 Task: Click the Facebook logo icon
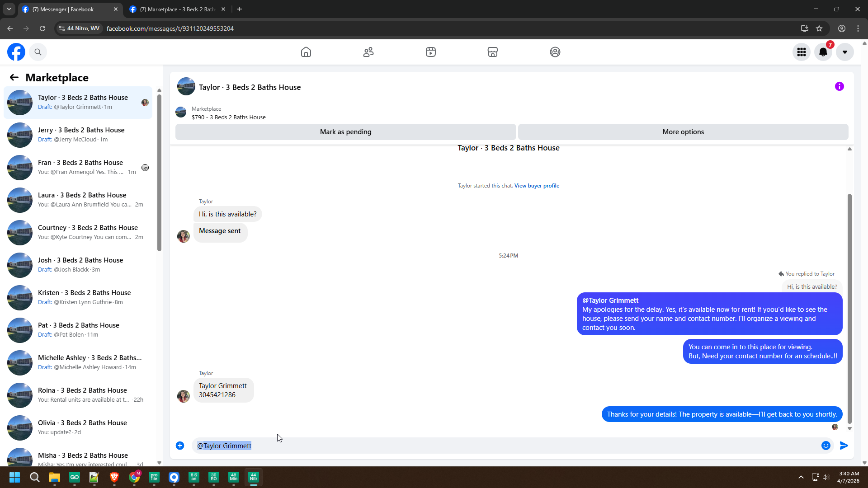(x=16, y=52)
